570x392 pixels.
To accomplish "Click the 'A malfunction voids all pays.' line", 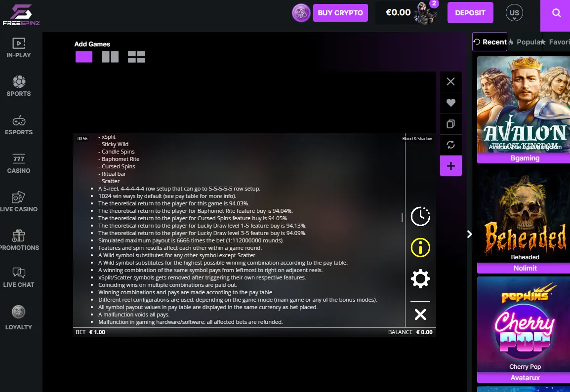I will tap(134, 314).
